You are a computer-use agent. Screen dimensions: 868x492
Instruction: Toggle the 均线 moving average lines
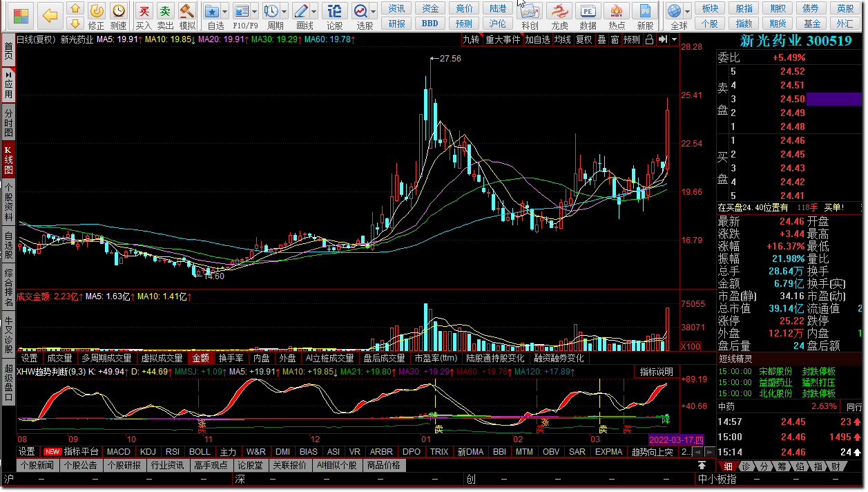[563, 39]
